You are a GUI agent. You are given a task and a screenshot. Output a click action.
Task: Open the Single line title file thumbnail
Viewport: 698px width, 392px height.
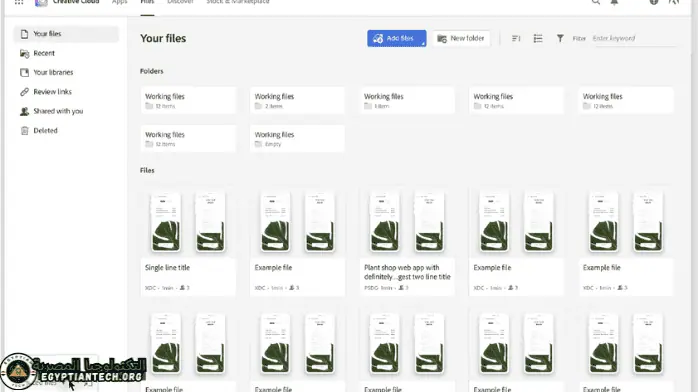(x=188, y=222)
